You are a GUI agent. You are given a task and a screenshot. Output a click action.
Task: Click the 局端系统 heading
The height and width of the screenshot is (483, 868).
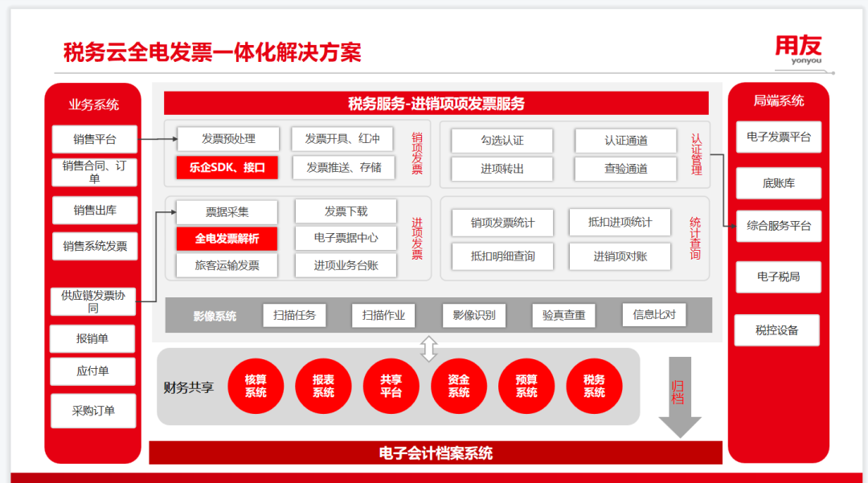(778, 100)
